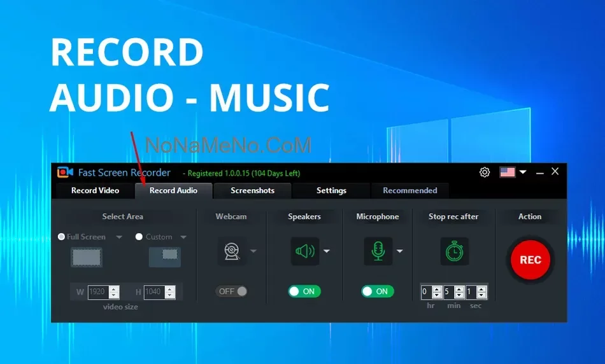Disable the Speakers ON toggle

[x=304, y=291]
